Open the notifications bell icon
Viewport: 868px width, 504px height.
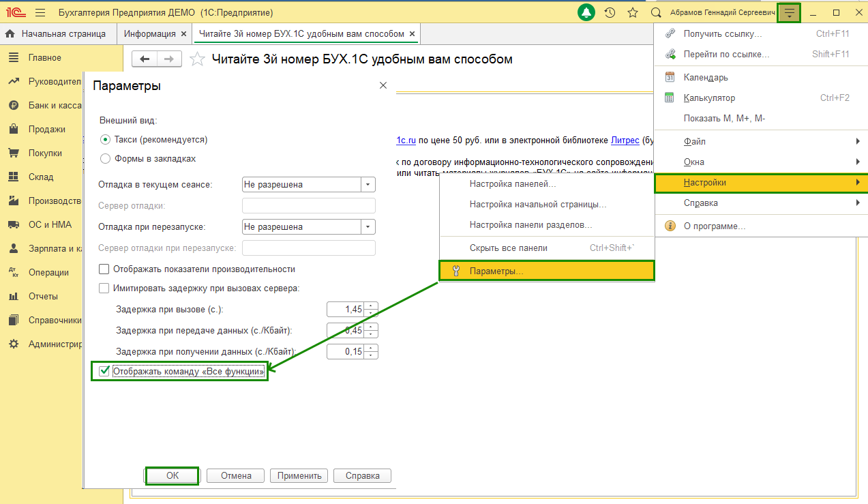tap(586, 12)
